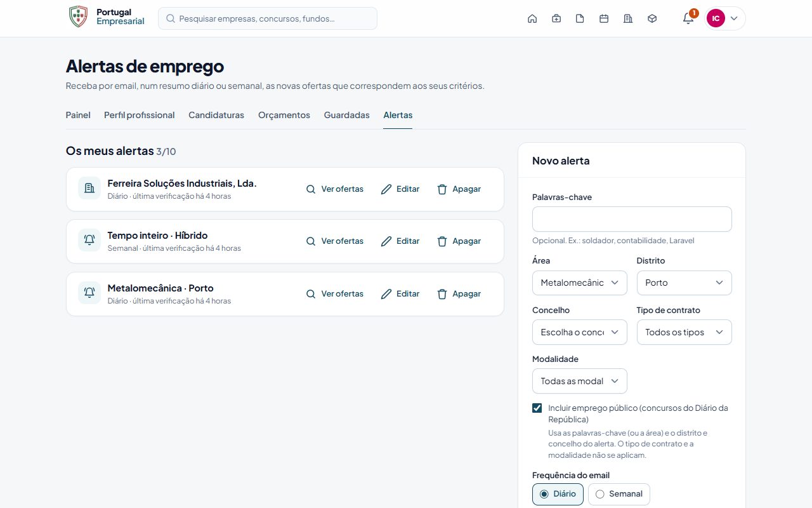Viewport: 812px width, 508px height.
Task: Select the Semanal email frequency option
Action: click(619, 494)
